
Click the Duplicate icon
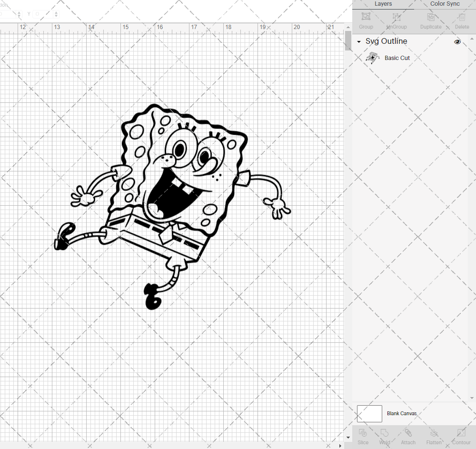tap(431, 17)
